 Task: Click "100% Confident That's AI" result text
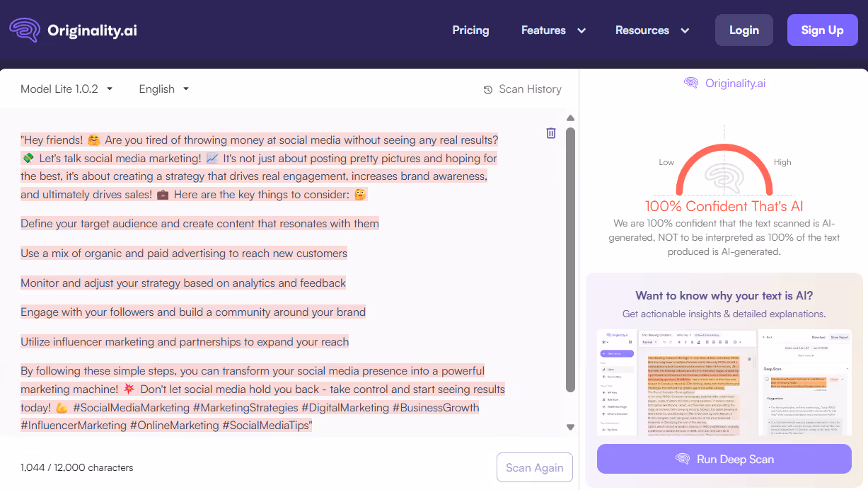point(724,207)
